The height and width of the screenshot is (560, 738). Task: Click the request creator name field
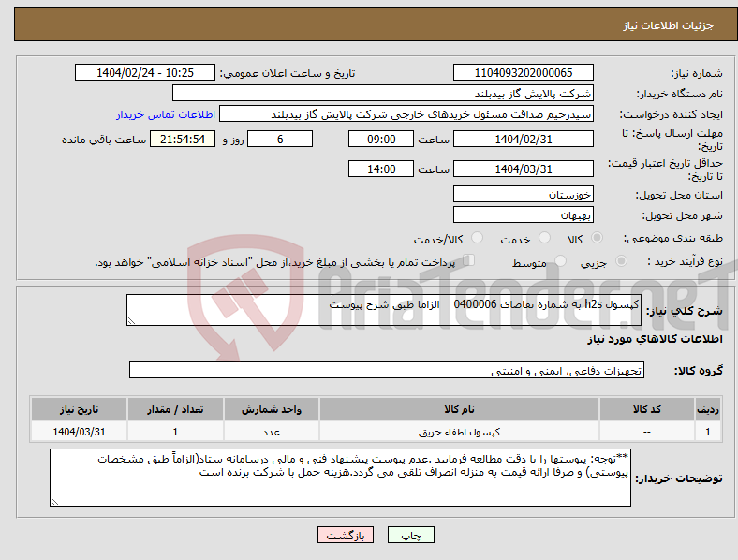(406, 114)
